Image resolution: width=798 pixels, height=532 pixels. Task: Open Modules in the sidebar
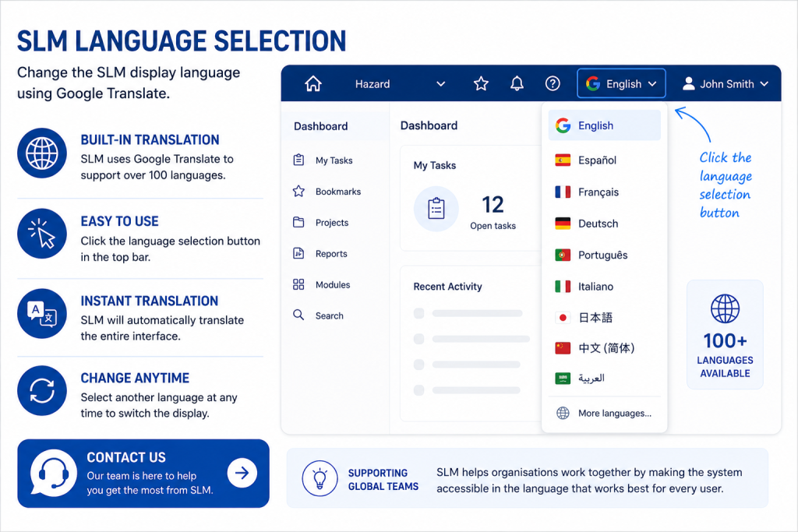pos(333,284)
